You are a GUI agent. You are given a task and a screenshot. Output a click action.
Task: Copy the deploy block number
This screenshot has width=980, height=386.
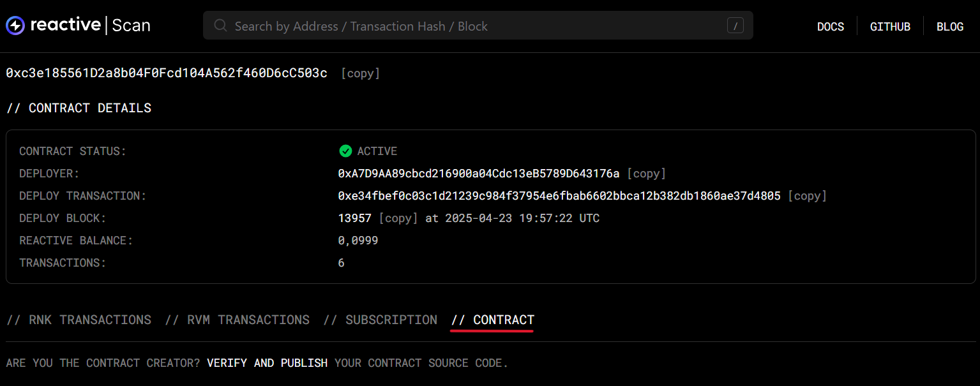pos(398,218)
